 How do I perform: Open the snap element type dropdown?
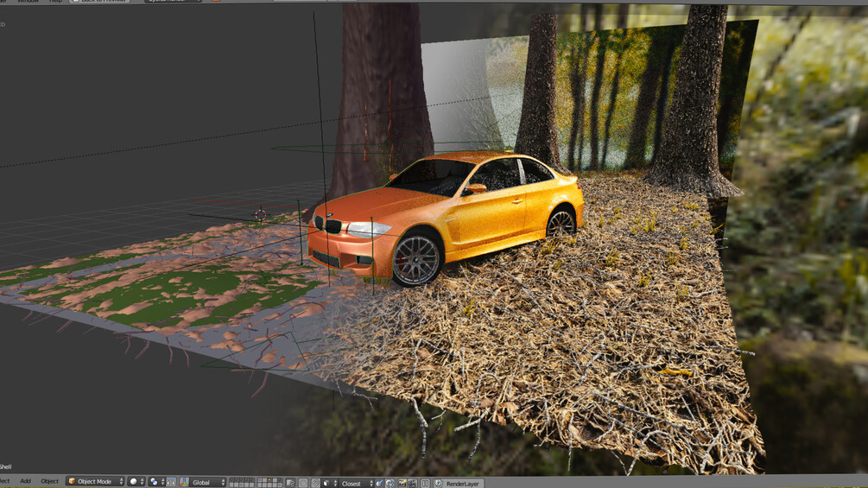coord(330,483)
